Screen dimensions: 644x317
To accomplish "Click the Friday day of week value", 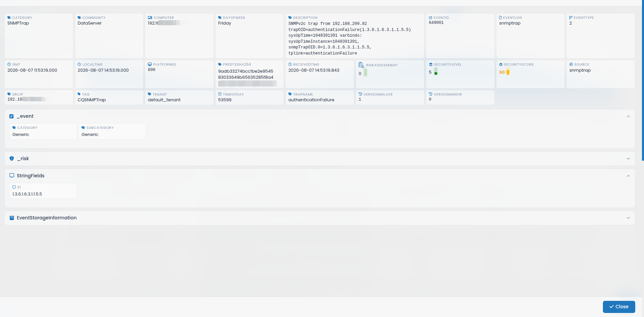I will (x=225, y=23).
